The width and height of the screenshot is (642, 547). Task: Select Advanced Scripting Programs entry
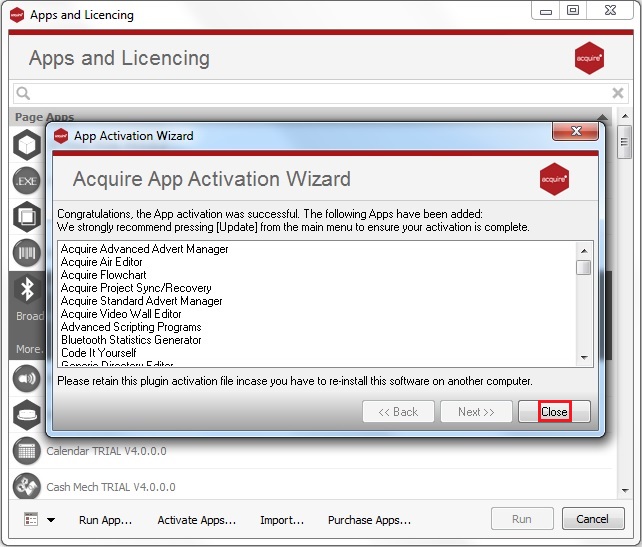131,327
